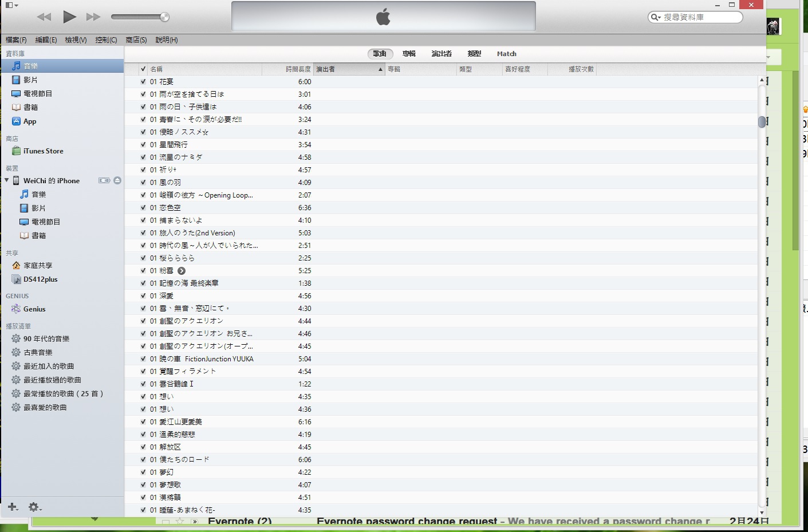Viewport: 808px width, 532px height.
Task: Uncheck the song 01 深愛
Action: [x=143, y=296]
